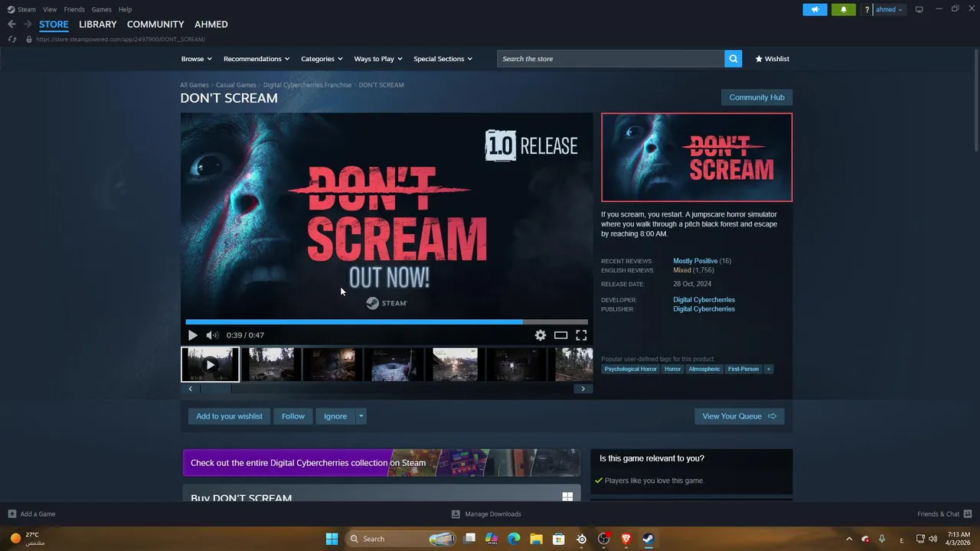Open the dropdown arrow next to Ignore
This screenshot has width=980, height=551.
361,416
